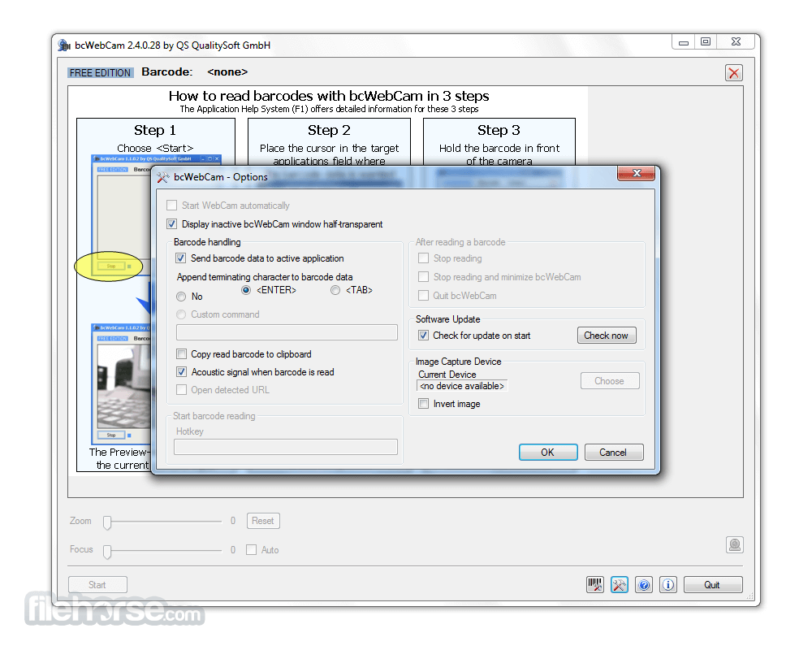The image size is (812, 650).
Task: Open the help question mark icon
Action: coord(644,585)
